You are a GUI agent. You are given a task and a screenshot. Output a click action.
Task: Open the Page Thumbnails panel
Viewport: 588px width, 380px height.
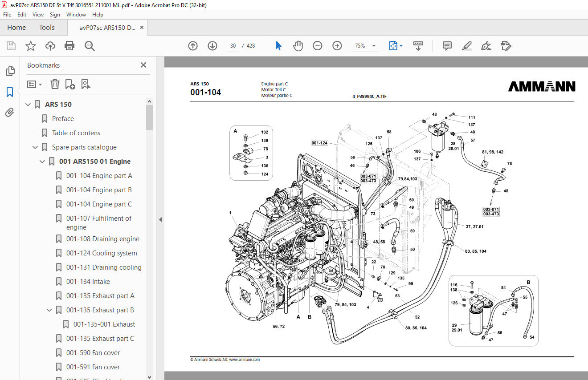click(10, 71)
